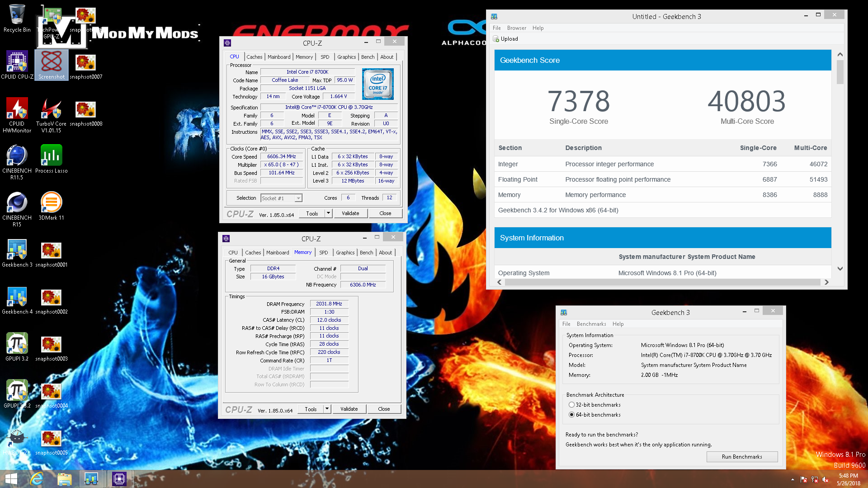Click Close in the top CPU-Z window
868x488 pixels.
pyautogui.click(x=385, y=213)
